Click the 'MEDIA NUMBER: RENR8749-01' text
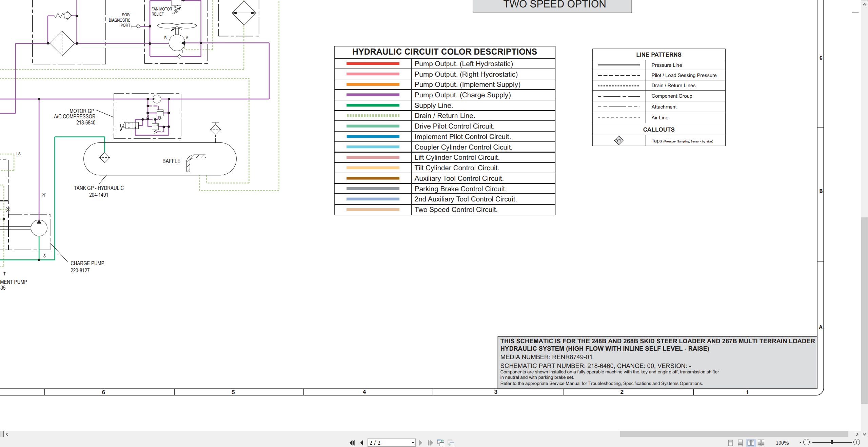The width and height of the screenshot is (868, 447). pyautogui.click(x=546, y=357)
